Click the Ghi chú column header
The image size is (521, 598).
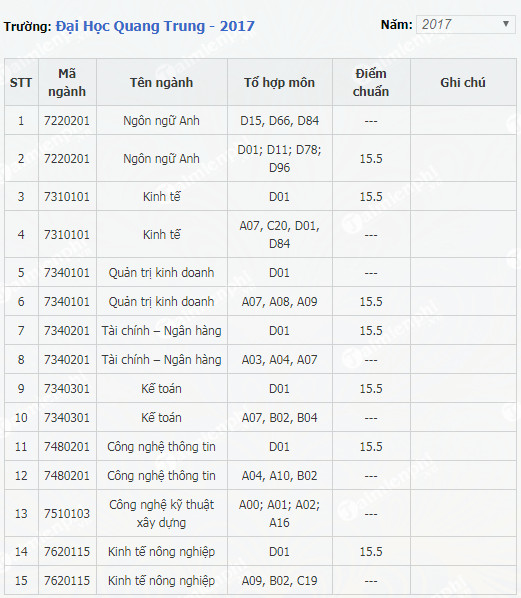point(463,82)
